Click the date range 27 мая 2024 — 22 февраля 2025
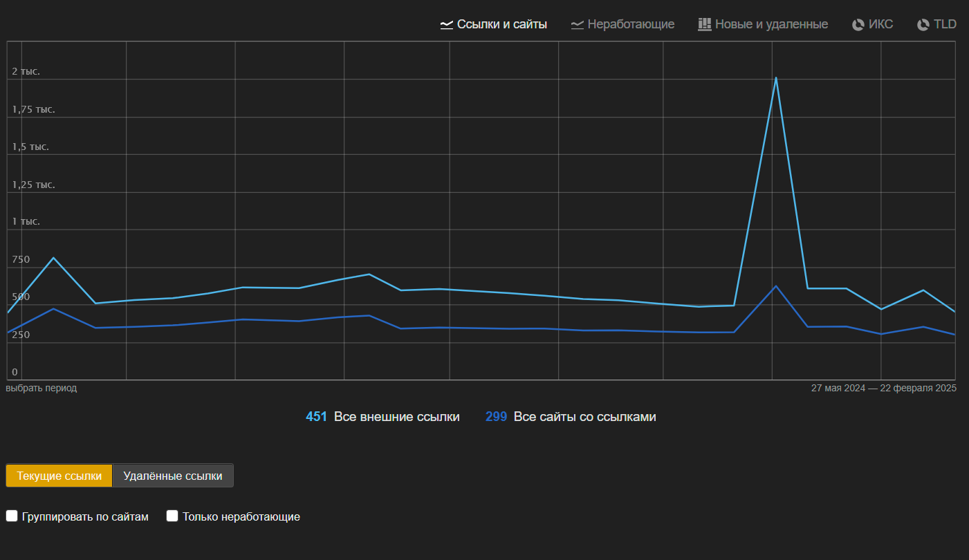 pos(884,389)
